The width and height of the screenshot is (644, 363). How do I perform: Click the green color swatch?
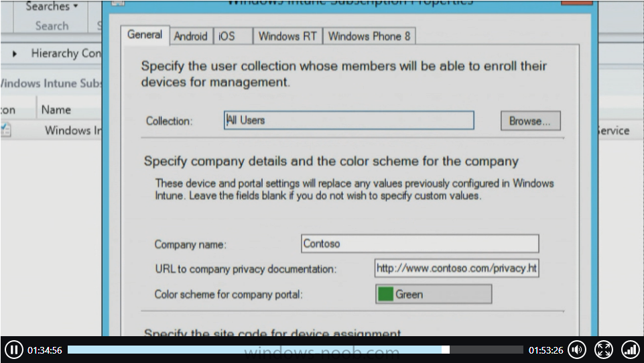385,295
